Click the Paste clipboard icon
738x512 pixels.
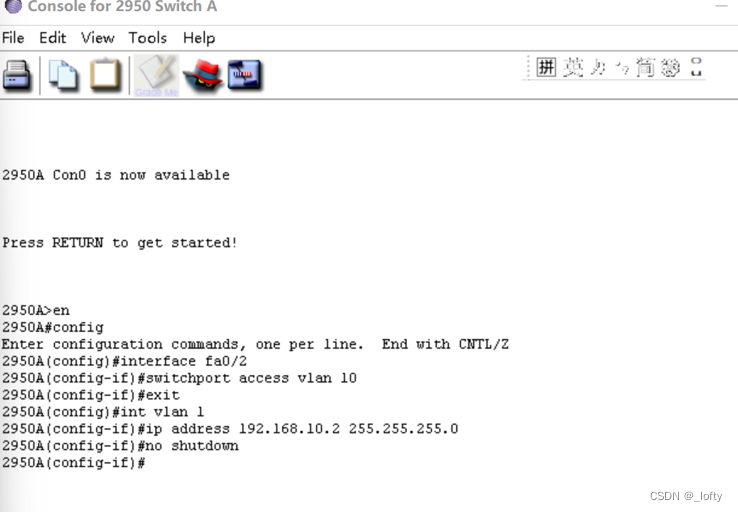pos(105,75)
